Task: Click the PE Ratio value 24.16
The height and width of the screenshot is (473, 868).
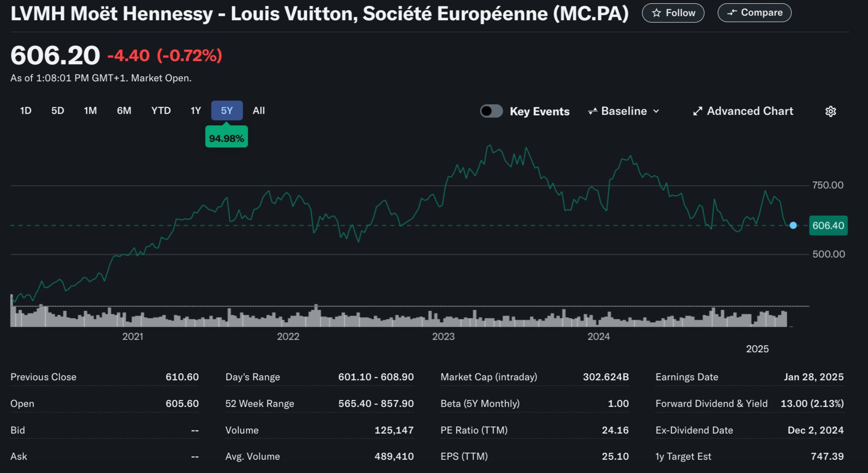Action: [x=615, y=430]
